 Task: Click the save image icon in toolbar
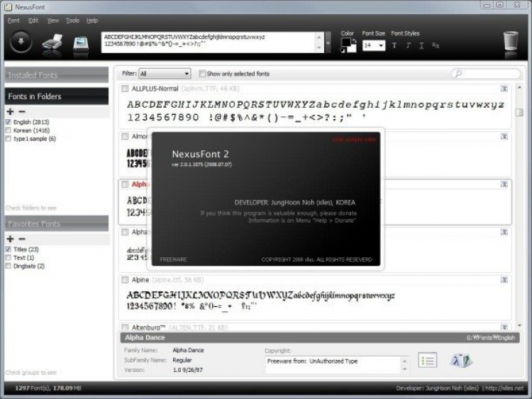[x=81, y=44]
